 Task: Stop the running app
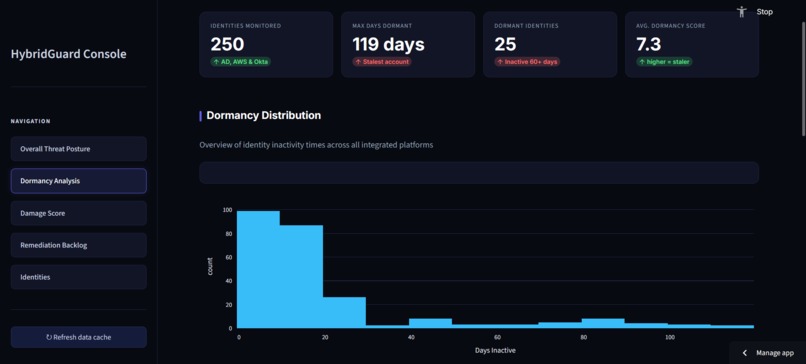click(x=764, y=12)
